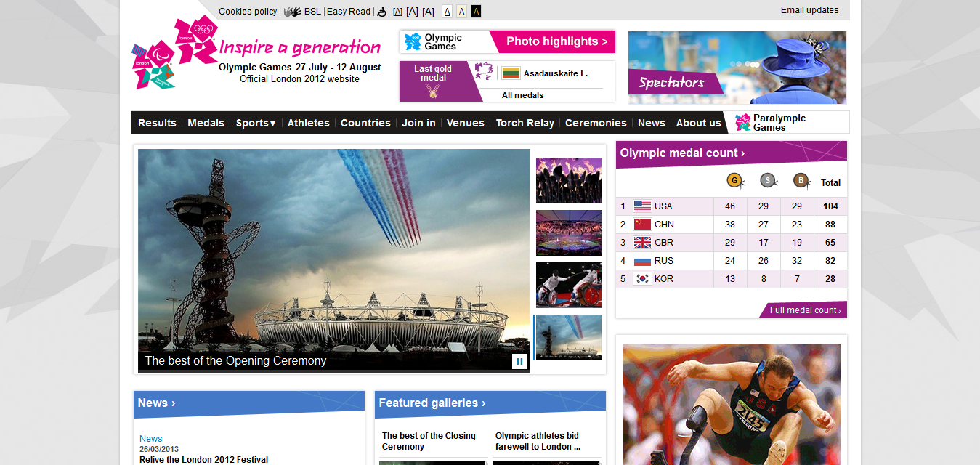Click USA country name in medal count

click(663, 206)
